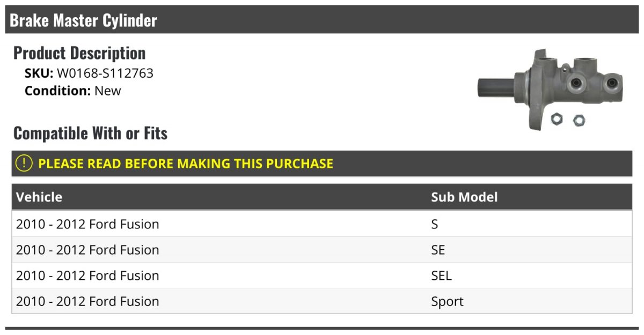This screenshot has width=644, height=335.
Task: Click the yellow warning exclamation icon
Action: 24,163
